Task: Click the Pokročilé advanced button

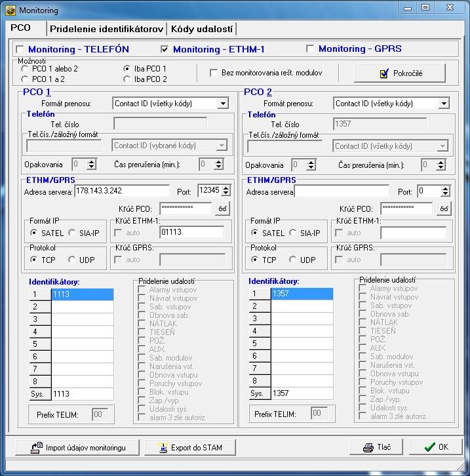Action: click(400, 73)
